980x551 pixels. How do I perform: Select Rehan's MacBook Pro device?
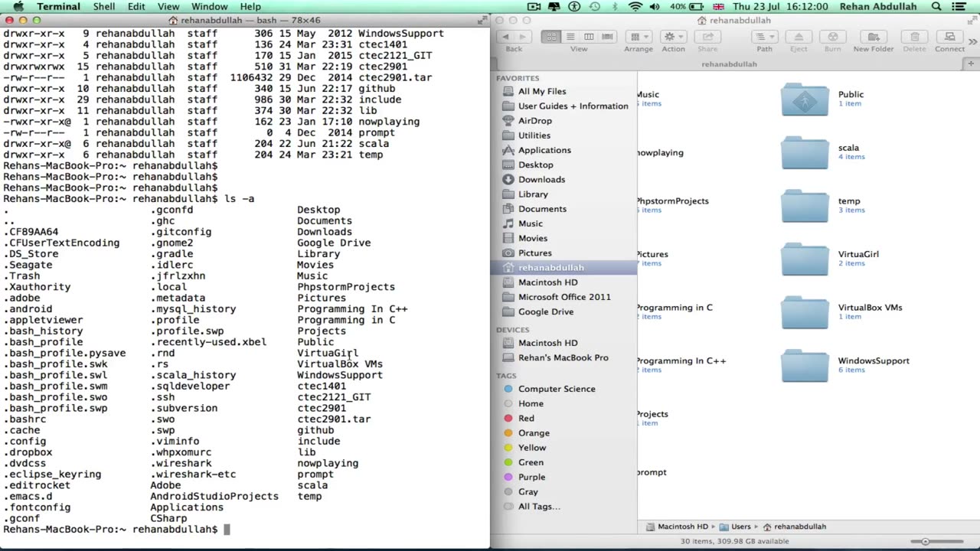coord(563,357)
